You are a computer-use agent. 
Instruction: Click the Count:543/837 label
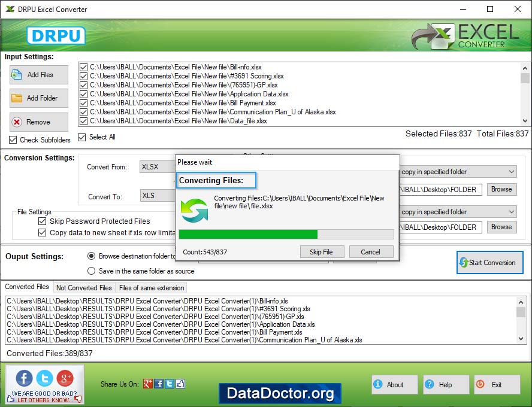click(x=205, y=252)
